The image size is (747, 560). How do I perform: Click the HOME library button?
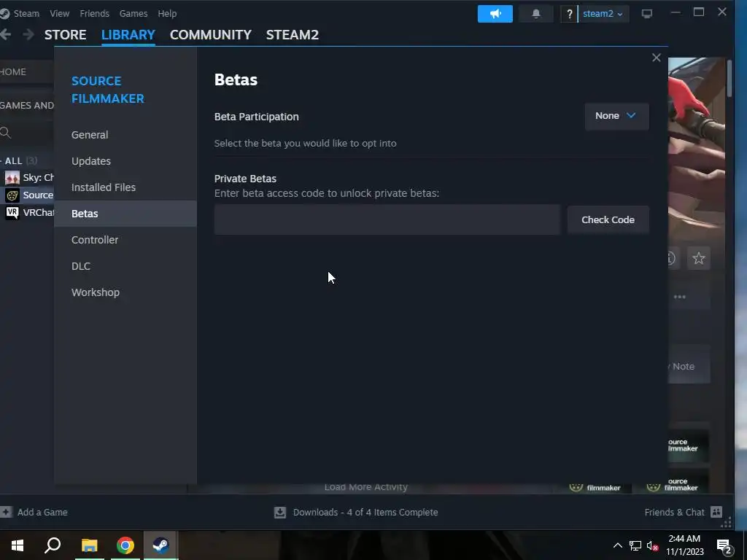point(27,72)
